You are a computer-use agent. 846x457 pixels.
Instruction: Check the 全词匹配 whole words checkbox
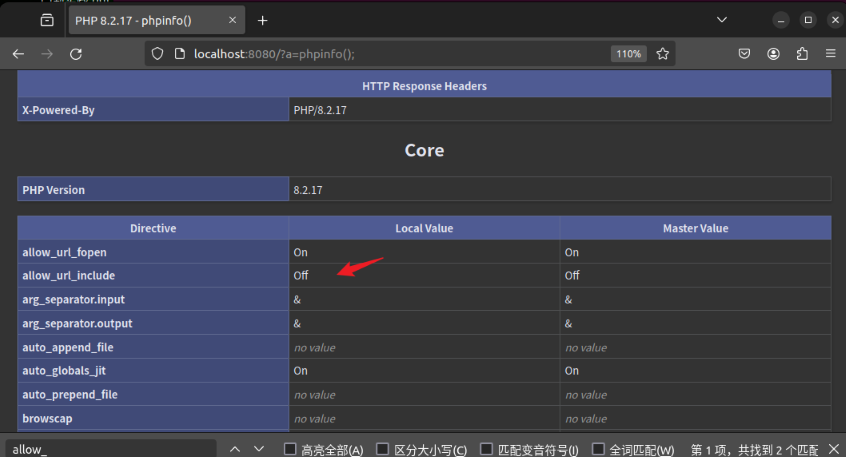coord(599,449)
